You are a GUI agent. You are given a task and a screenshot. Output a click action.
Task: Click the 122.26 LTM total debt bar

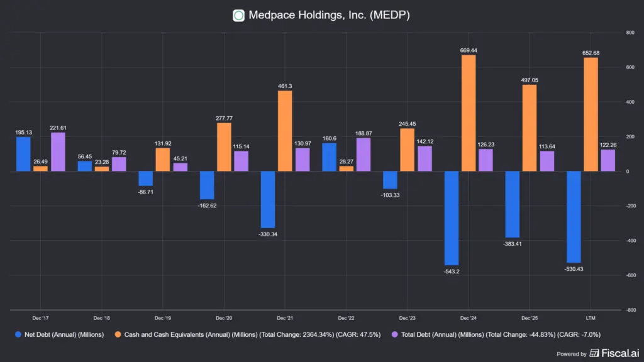(x=608, y=160)
